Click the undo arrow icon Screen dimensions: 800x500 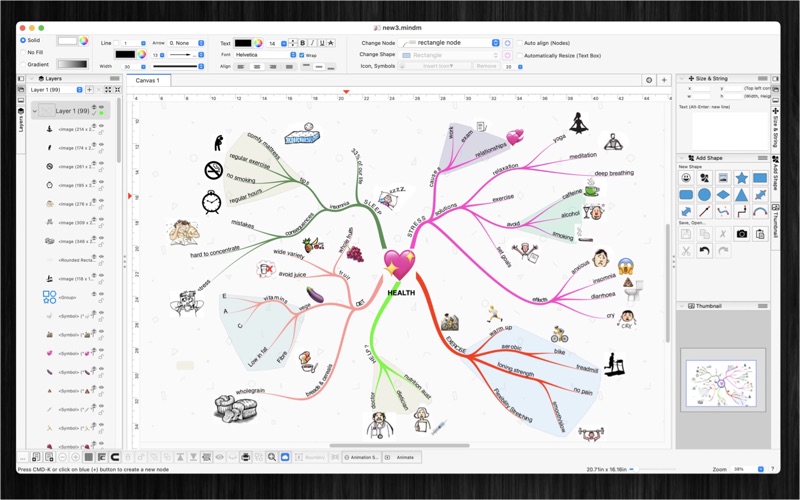tap(705, 251)
